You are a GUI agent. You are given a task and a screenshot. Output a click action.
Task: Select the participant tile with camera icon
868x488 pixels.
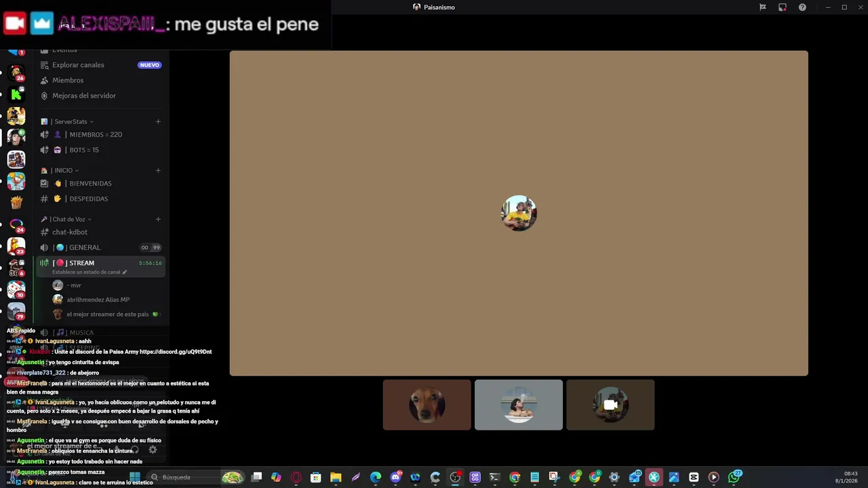[610, 405]
